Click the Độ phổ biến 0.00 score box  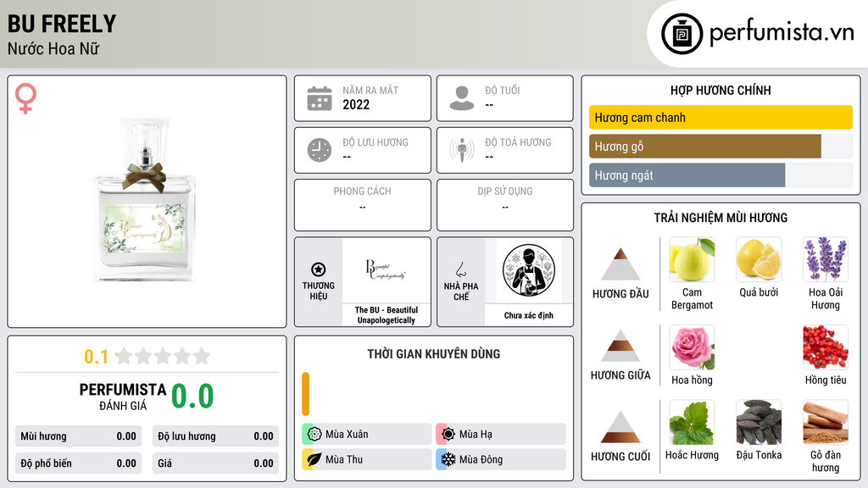(x=78, y=463)
